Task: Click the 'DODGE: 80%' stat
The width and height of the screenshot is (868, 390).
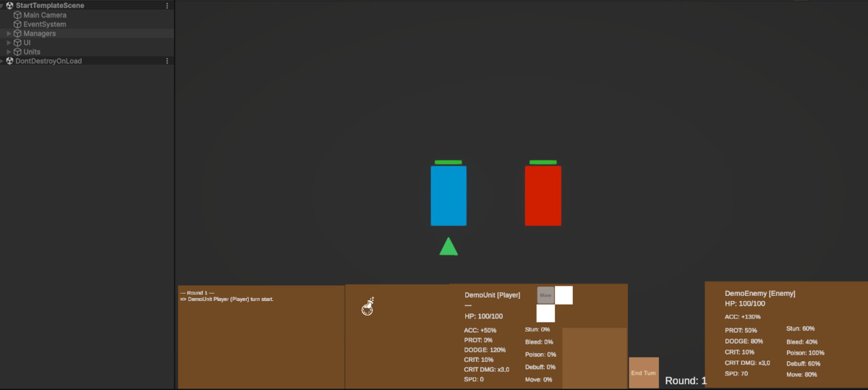Action: click(744, 341)
